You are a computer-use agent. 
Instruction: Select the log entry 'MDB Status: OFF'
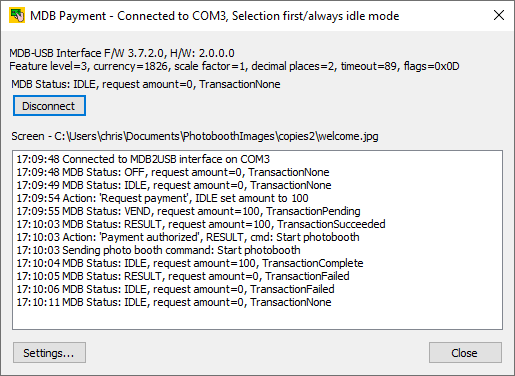click(x=173, y=172)
